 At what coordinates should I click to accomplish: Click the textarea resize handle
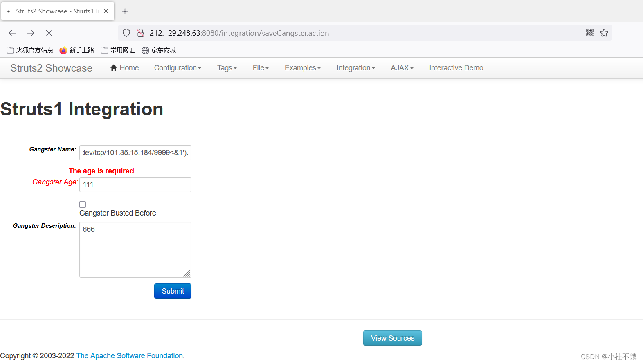click(x=187, y=274)
